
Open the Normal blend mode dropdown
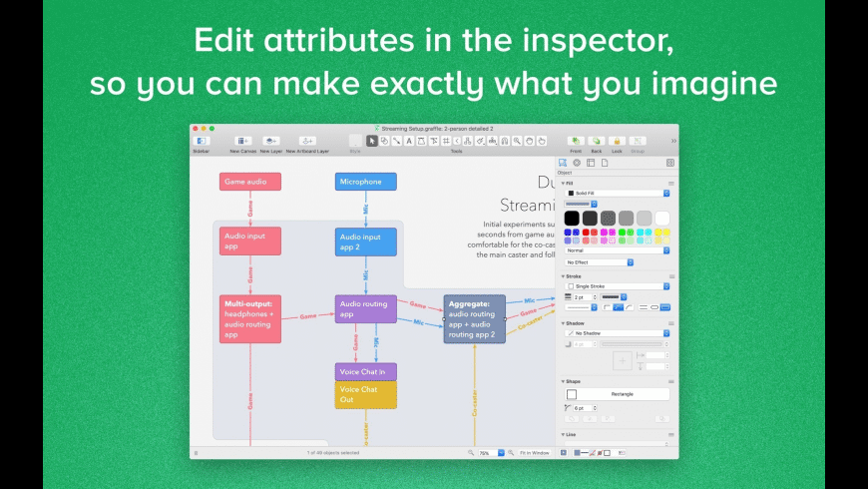tap(618, 250)
